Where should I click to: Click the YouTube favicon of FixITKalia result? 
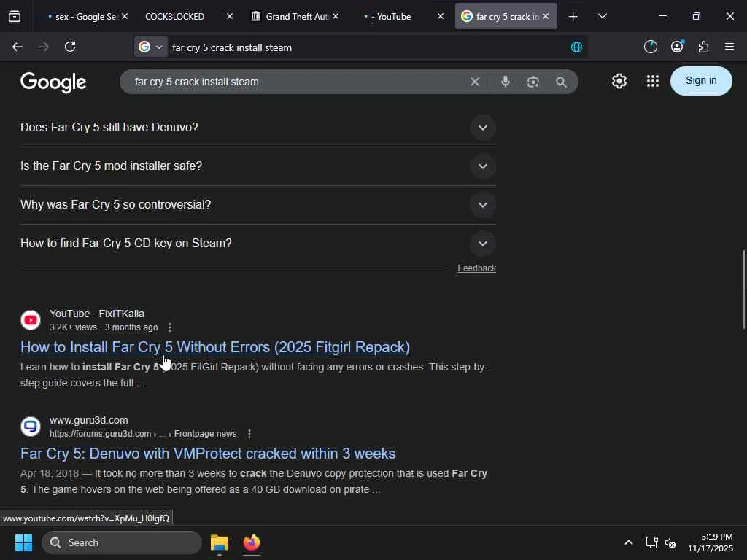tap(31, 320)
